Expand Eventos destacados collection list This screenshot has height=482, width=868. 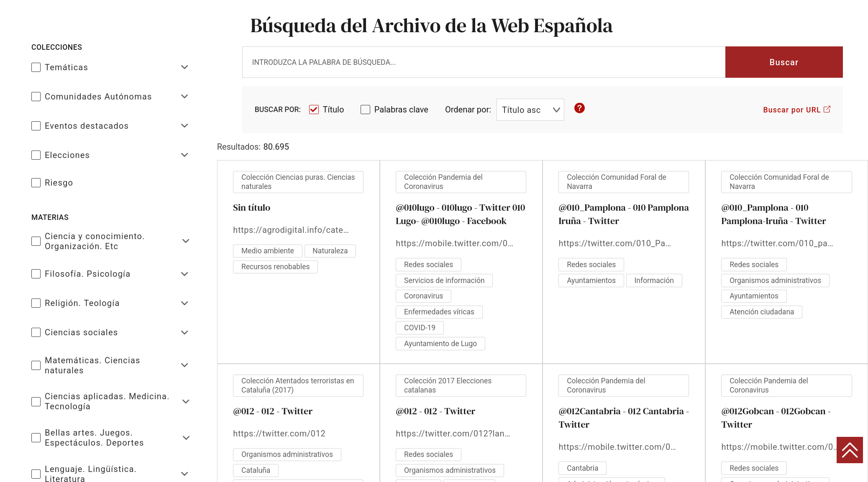[184, 126]
